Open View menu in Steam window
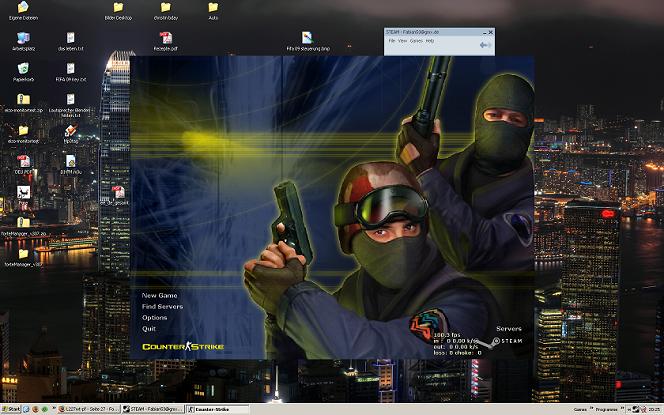This screenshot has height=415, width=664. click(x=402, y=41)
